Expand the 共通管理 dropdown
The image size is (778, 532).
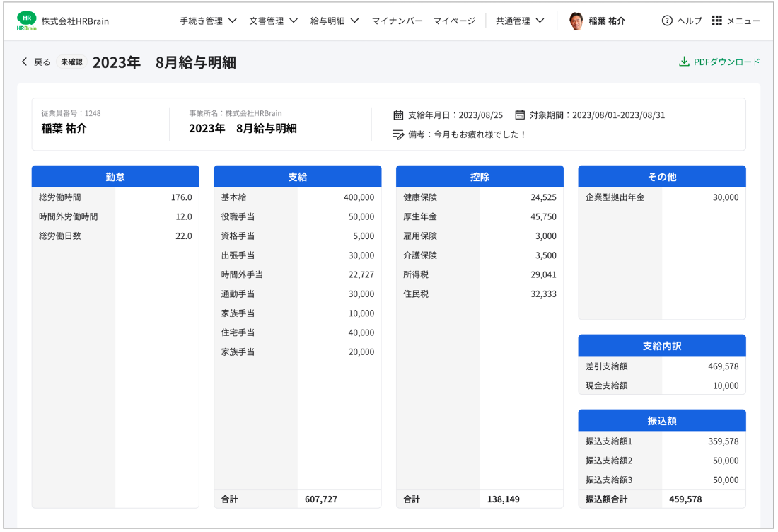tap(520, 21)
